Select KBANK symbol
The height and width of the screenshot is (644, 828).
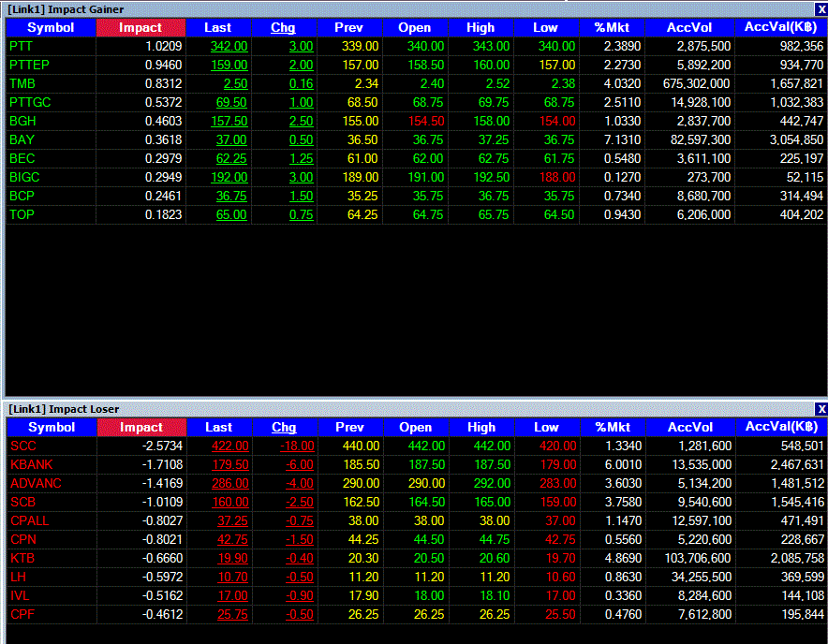[x=32, y=465]
